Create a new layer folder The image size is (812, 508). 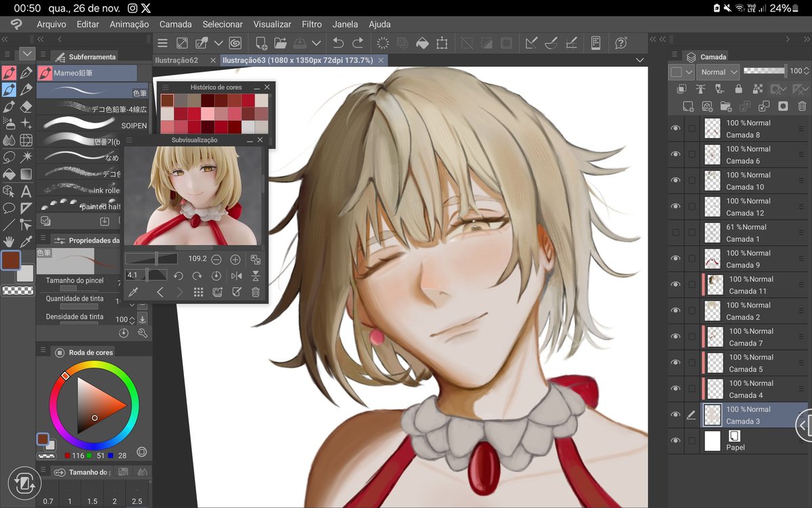(725, 106)
